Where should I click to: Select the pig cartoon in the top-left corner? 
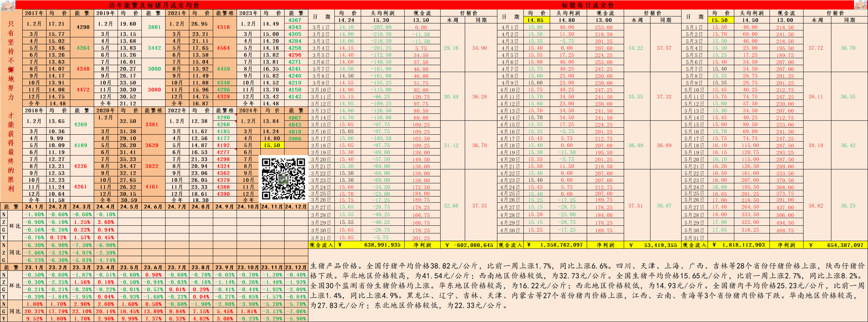8,5
